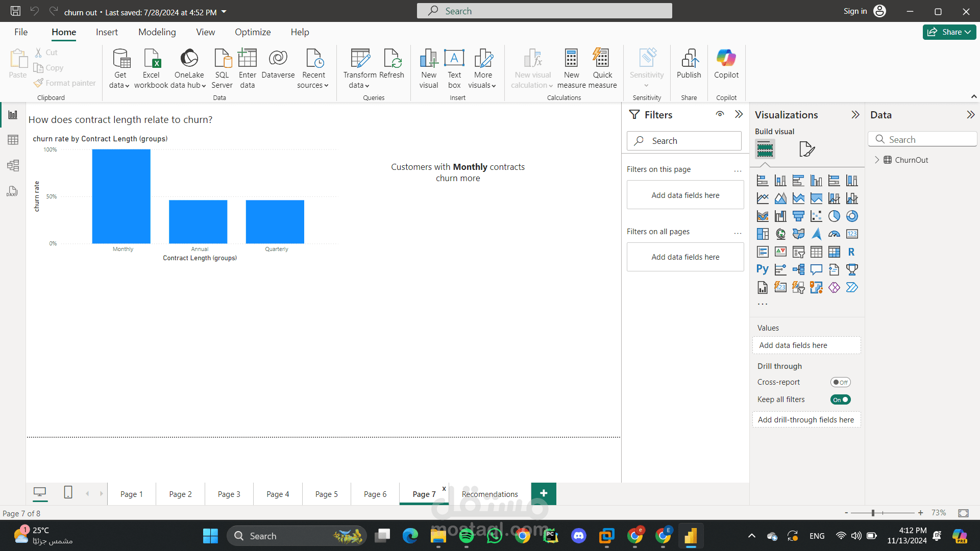Add a new page with plus button
This screenshot has height=551, width=980.
click(x=544, y=493)
